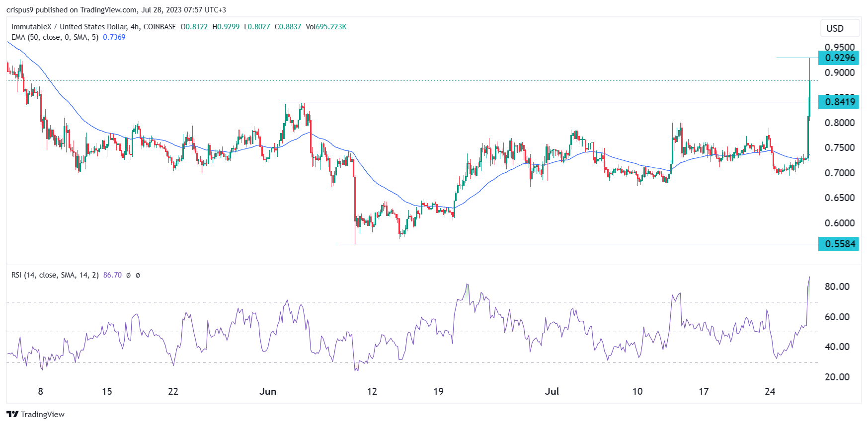Viewport: 868px width, 425px height.
Task: Select the RSI (14, close, SMA, 14, 2) legend
Action: coord(55,275)
